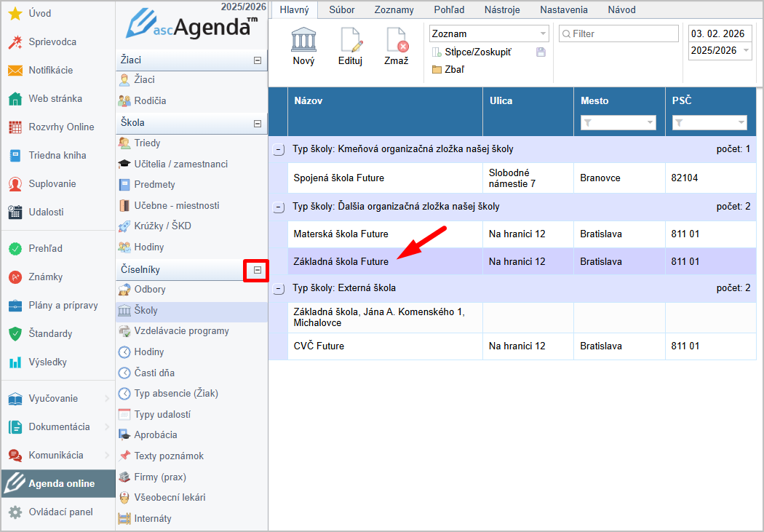Click Stĺpce/Zoskupiť button
The image size is (764, 532).
coord(477,52)
